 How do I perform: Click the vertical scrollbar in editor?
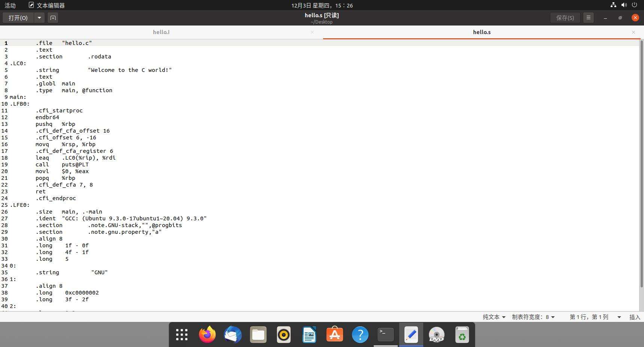641,165
